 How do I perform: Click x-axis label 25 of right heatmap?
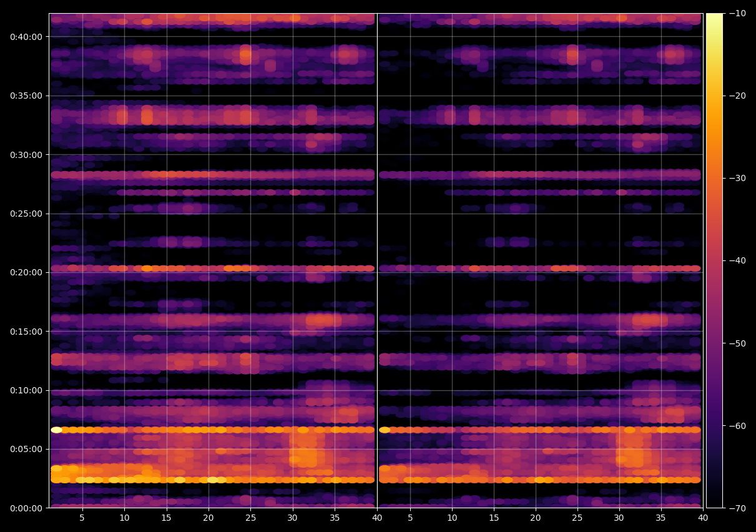coord(577,518)
